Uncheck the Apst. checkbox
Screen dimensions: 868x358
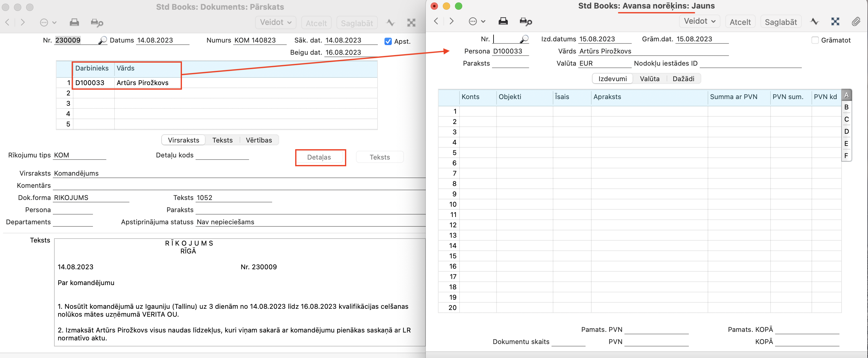point(388,41)
